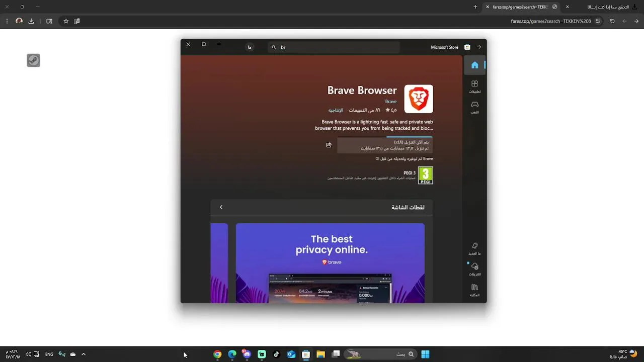This screenshot has width=644, height=362.
Task: Open the browser downloads button
Action: [x=31, y=21]
